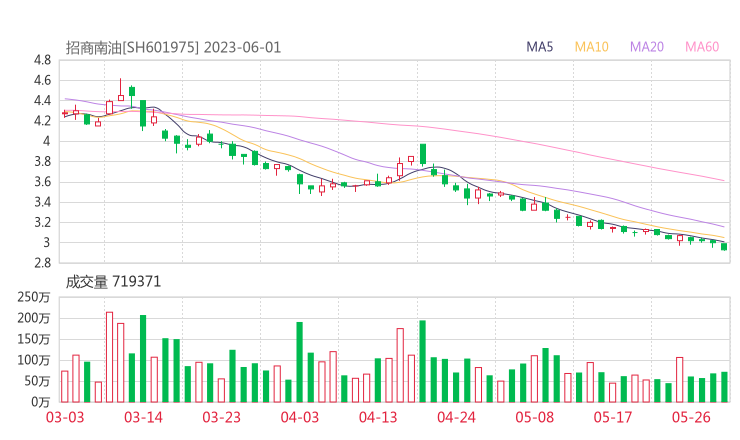Click the 200万 volume axis label
The height and width of the screenshot is (440, 740).
point(34,319)
